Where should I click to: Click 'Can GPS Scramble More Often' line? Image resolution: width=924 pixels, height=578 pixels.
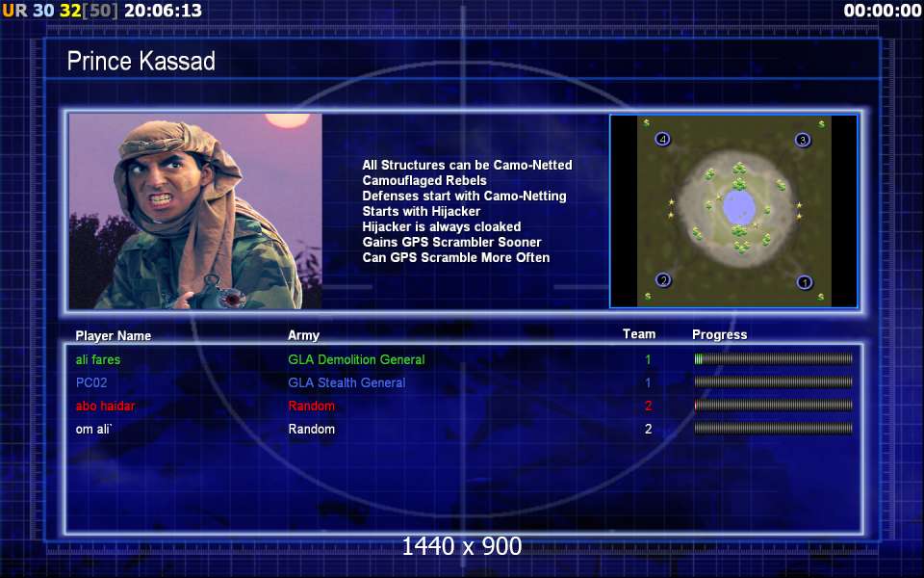[455, 257]
